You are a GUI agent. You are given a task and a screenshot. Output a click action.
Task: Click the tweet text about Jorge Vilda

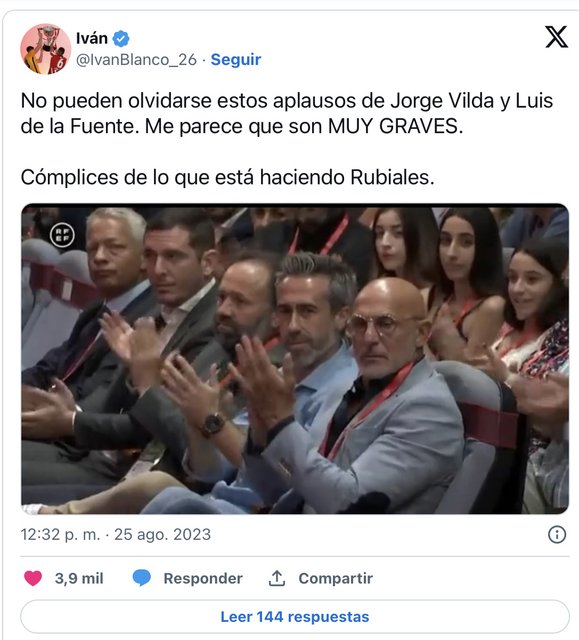pos(287,113)
